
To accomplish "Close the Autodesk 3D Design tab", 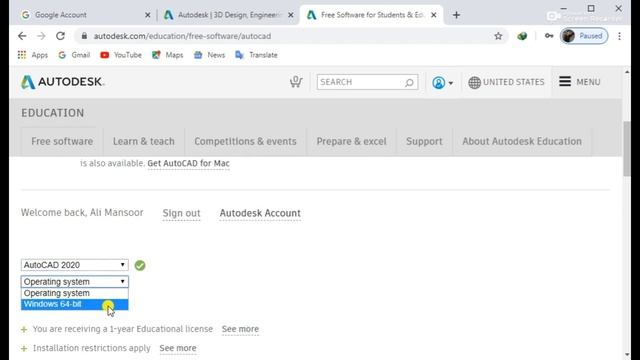I will point(291,15).
